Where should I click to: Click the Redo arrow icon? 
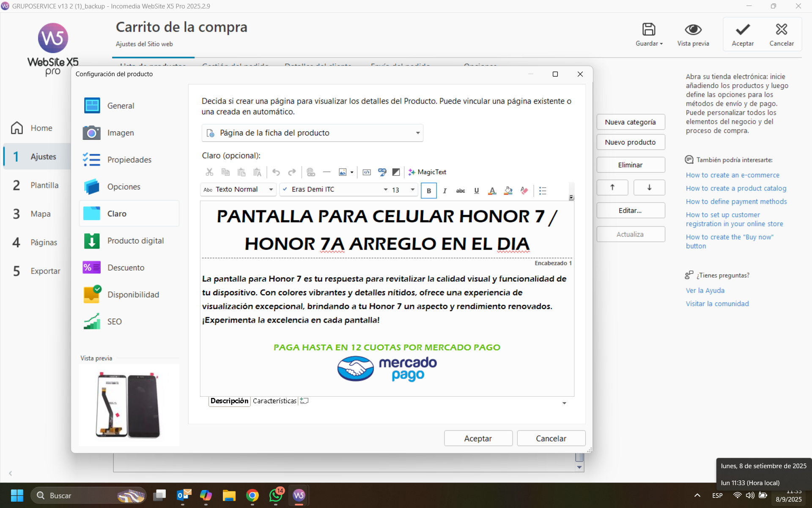point(292,172)
